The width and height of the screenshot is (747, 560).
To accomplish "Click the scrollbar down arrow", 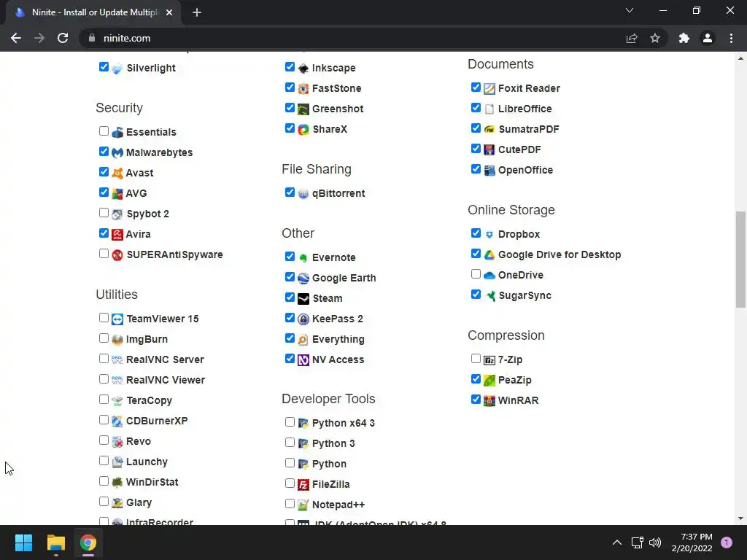I will (x=740, y=518).
